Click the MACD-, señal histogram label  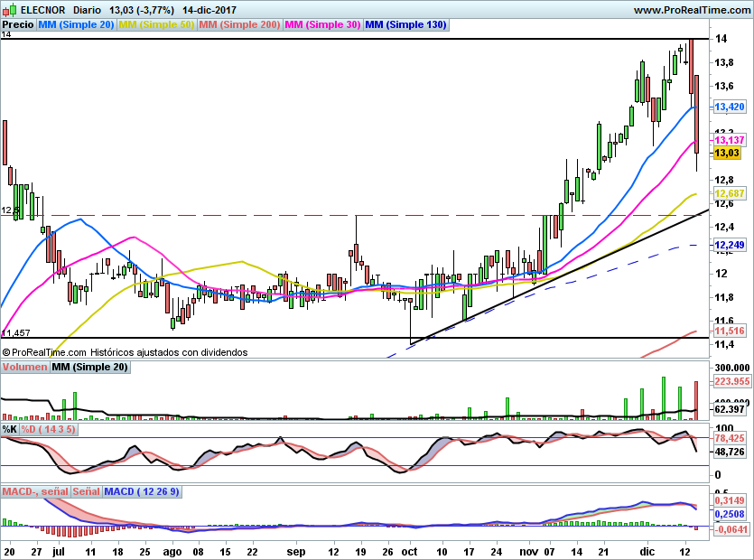pyautogui.click(x=35, y=491)
